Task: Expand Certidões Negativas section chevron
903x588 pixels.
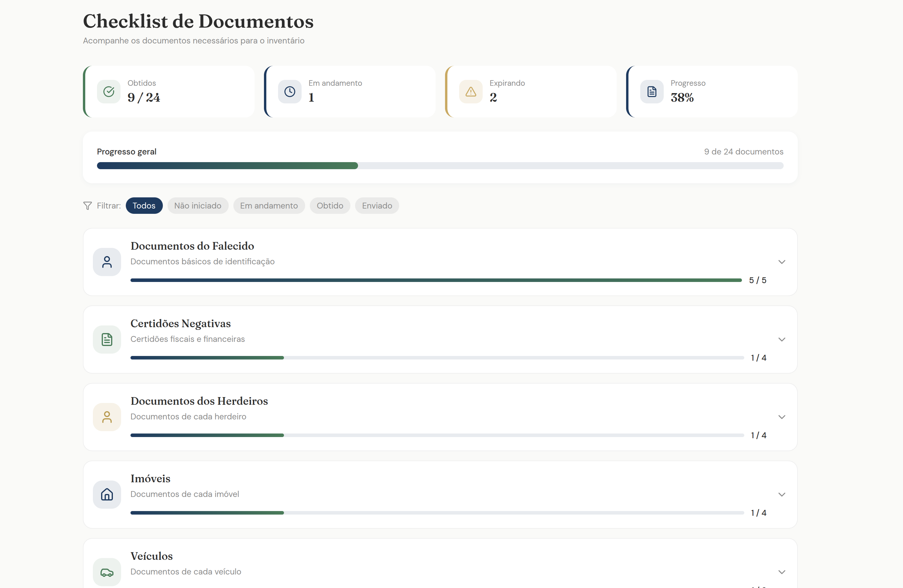Action: (782, 339)
